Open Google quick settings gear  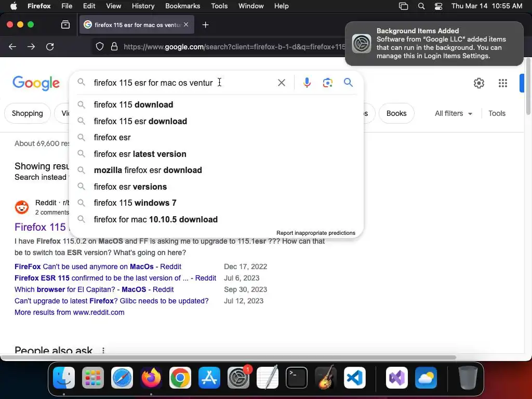point(478,83)
